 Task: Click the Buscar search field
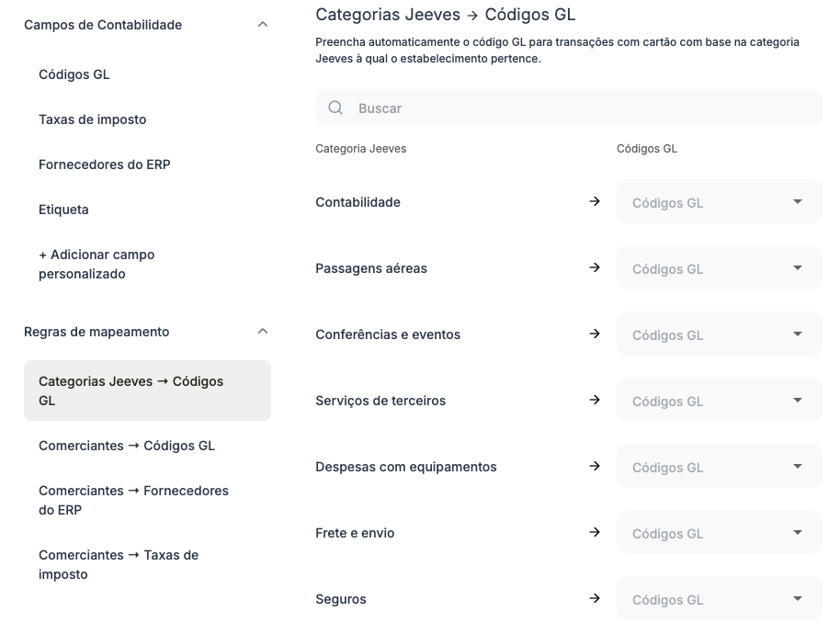pos(579,108)
